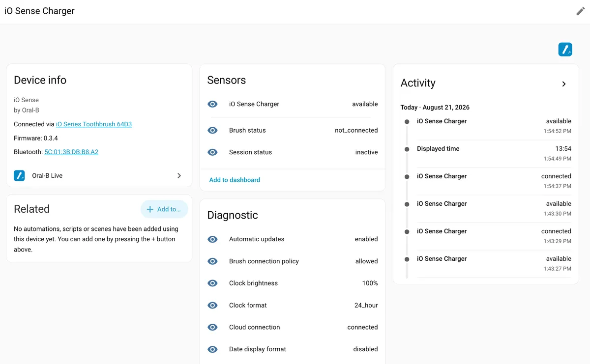Click eye icon next to Date display format
This screenshot has width=590, height=364.
click(x=212, y=349)
